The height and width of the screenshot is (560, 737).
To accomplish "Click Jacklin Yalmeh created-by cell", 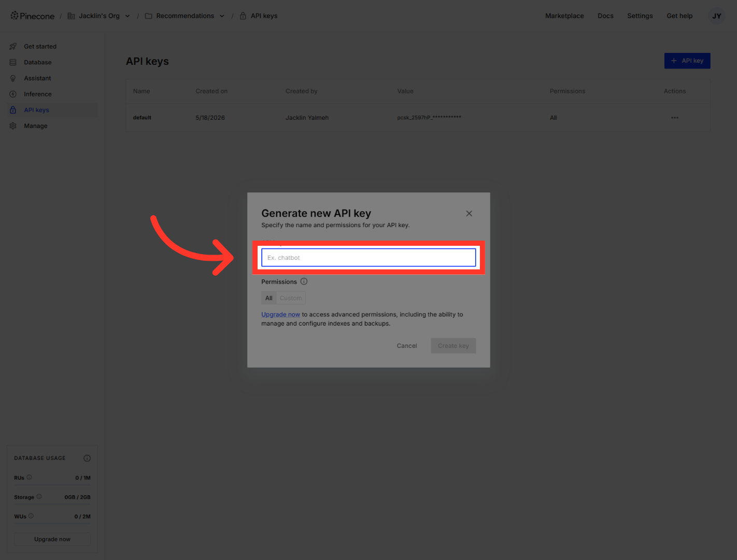I will [x=307, y=118].
